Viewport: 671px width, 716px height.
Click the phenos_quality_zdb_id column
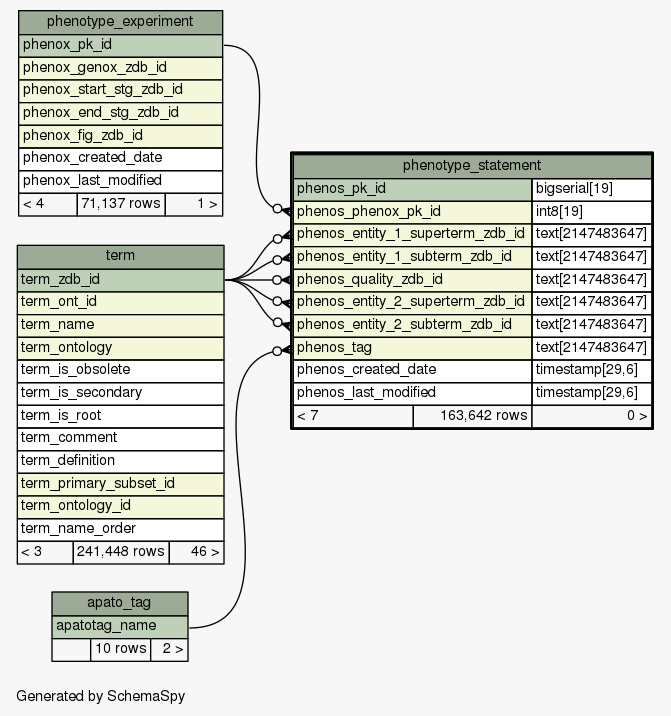coord(412,279)
